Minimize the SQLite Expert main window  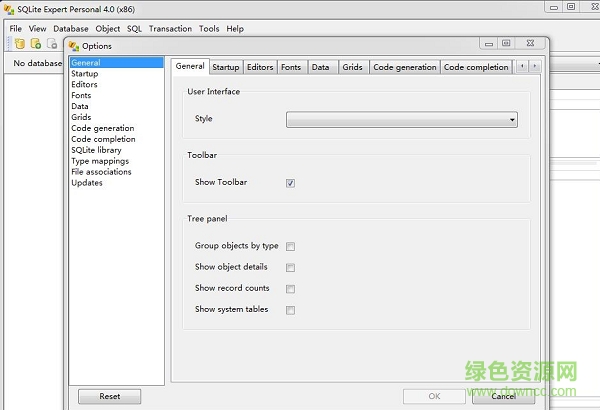[x=554, y=7]
